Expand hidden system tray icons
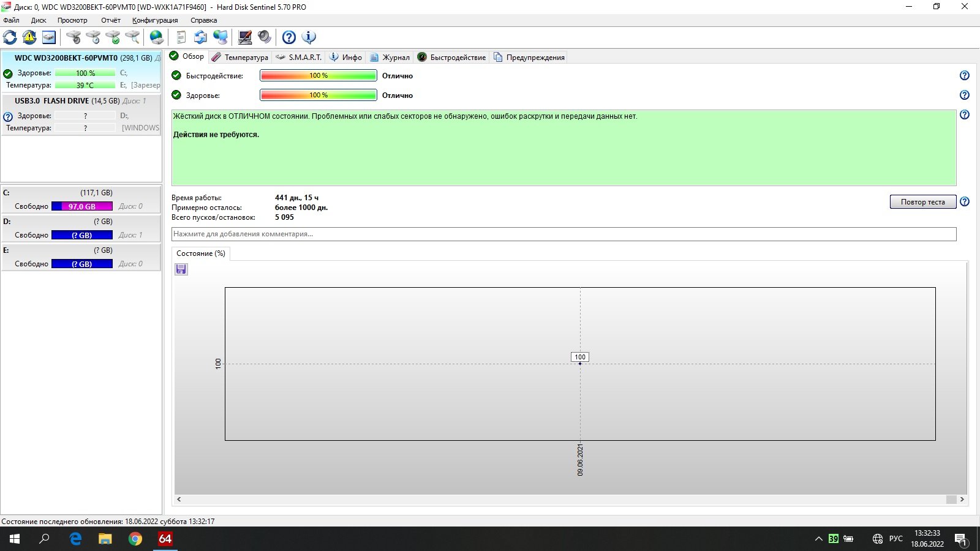The width and height of the screenshot is (980, 551). 818,539
